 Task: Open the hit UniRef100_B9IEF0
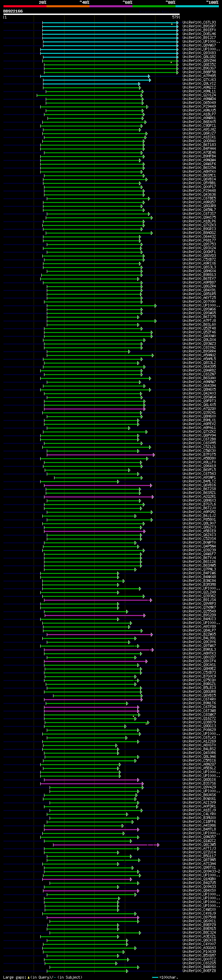point(199,30)
